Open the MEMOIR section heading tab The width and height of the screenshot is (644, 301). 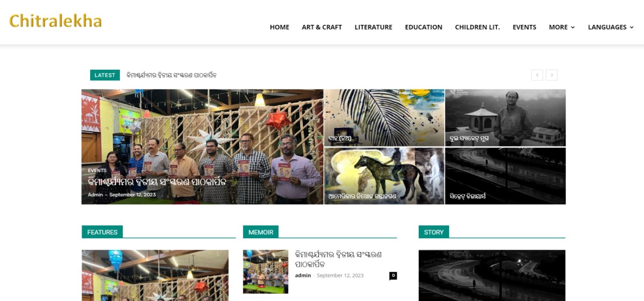[x=261, y=232]
